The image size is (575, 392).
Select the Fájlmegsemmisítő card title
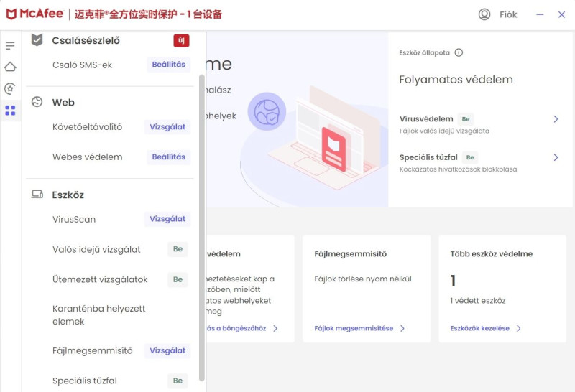click(350, 253)
